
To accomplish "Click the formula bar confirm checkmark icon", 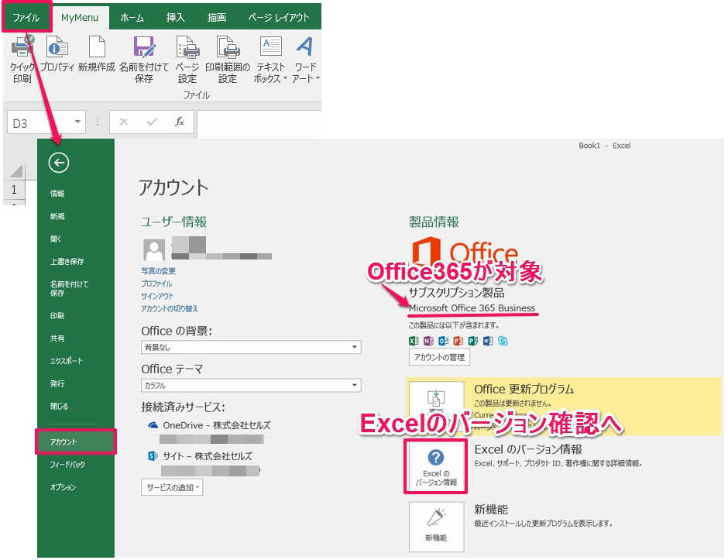I will [151, 122].
